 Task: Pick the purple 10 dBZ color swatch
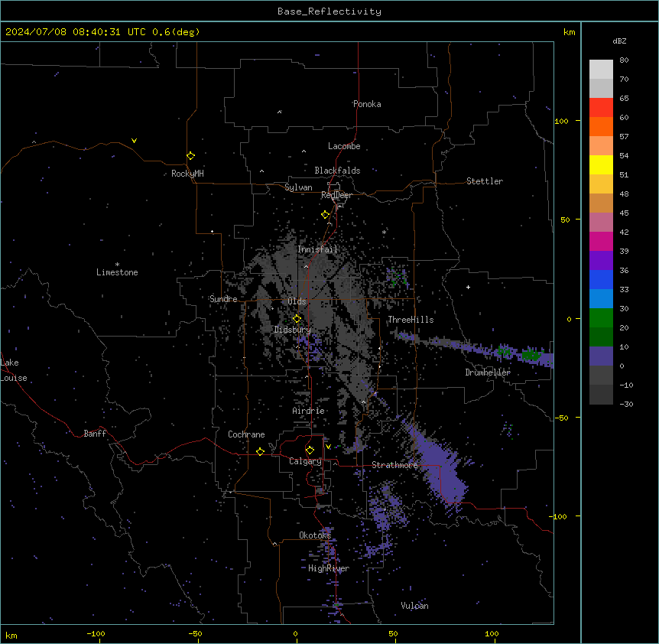click(x=601, y=356)
